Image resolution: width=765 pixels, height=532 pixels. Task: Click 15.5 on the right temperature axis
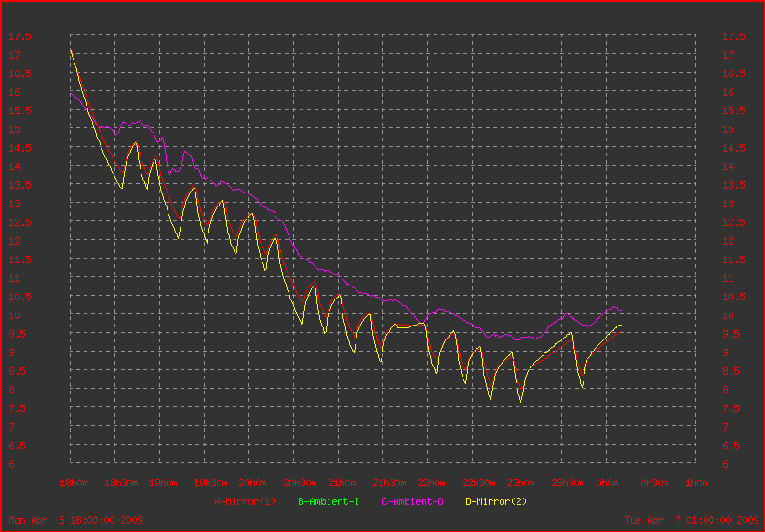point(733,111)
